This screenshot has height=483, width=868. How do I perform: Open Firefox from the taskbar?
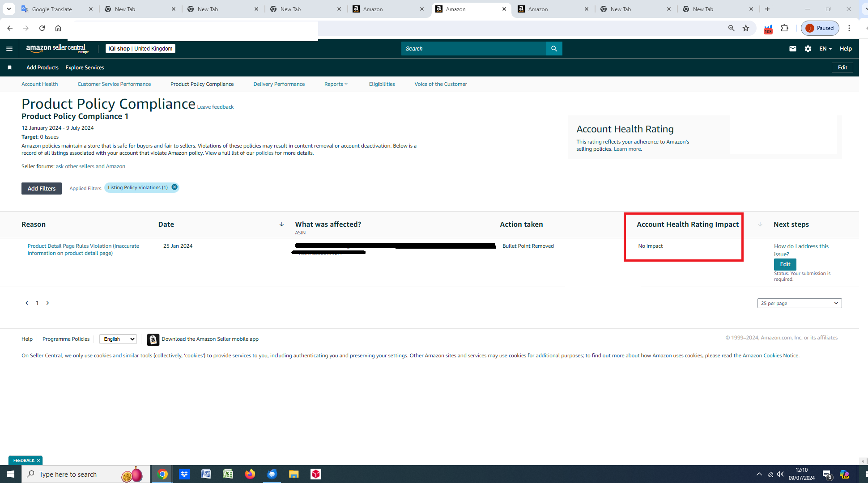(x=250, y=474)
